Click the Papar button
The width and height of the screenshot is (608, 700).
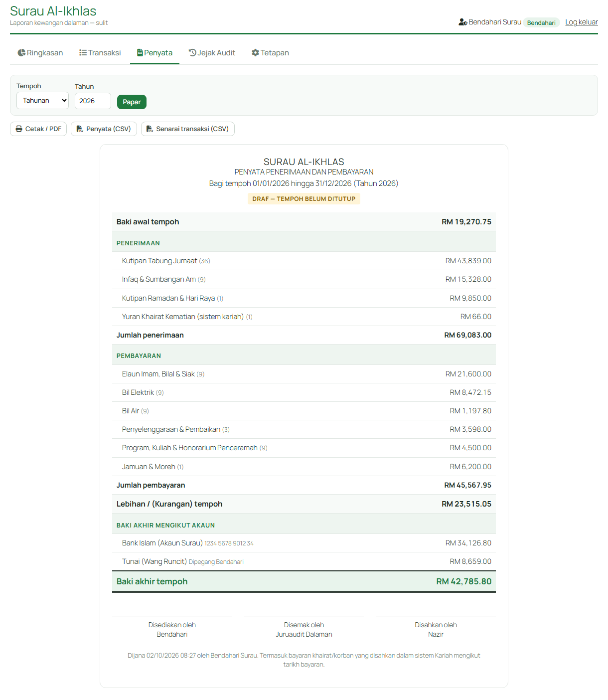[x=132, y=102]
